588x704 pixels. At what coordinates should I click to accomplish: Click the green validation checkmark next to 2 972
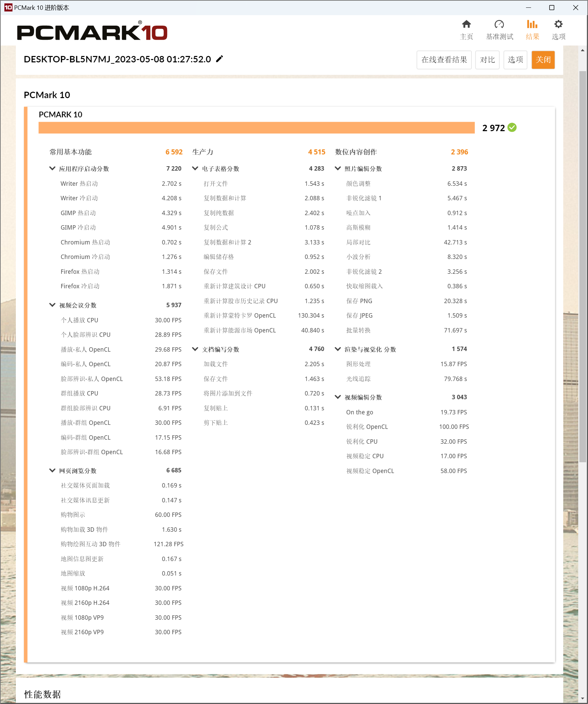click(x=512, y=127)
